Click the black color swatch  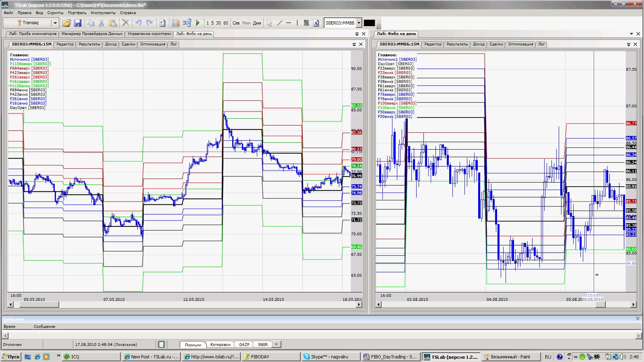pos(369,23)
